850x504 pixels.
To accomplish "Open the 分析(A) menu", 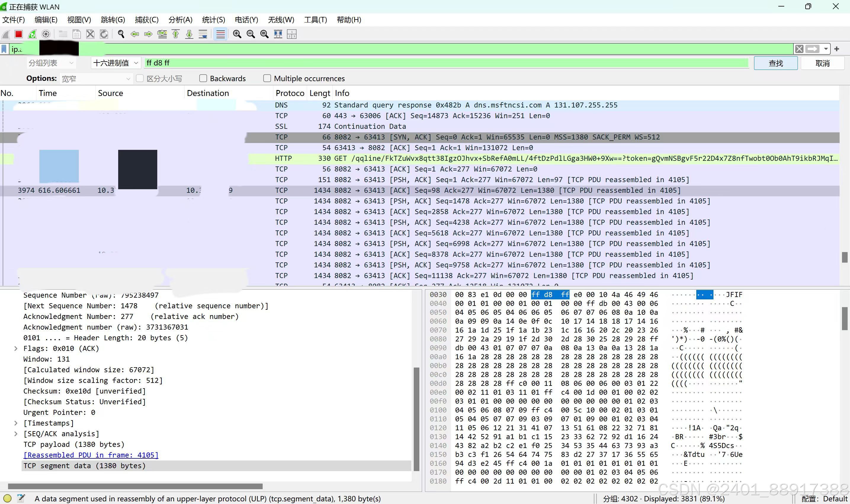I will pos(180,20).
